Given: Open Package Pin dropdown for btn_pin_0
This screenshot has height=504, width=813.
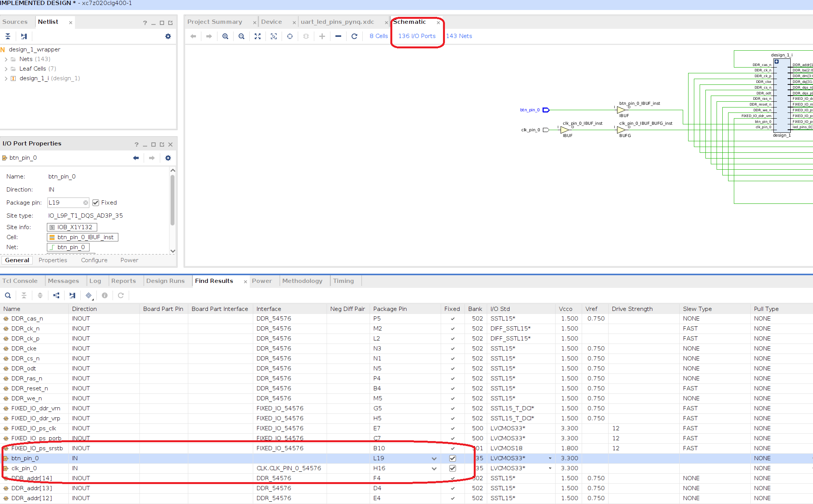Looking at the screenshot, I should [434, 458].
